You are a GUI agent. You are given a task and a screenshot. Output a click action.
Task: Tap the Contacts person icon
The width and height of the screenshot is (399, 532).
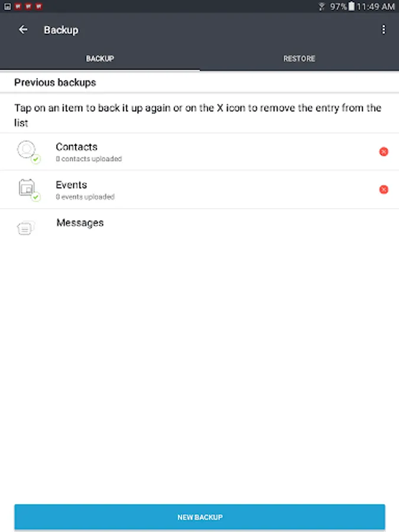[x=25, y=150]
